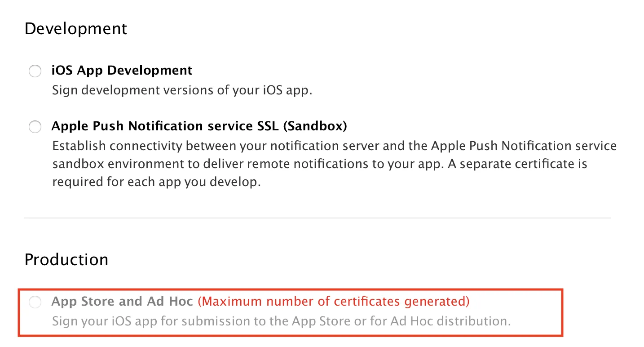Click the red "Maximum number of certificates generated" warning
Viewport: 644px width, 347px height.
pos(334,301)
